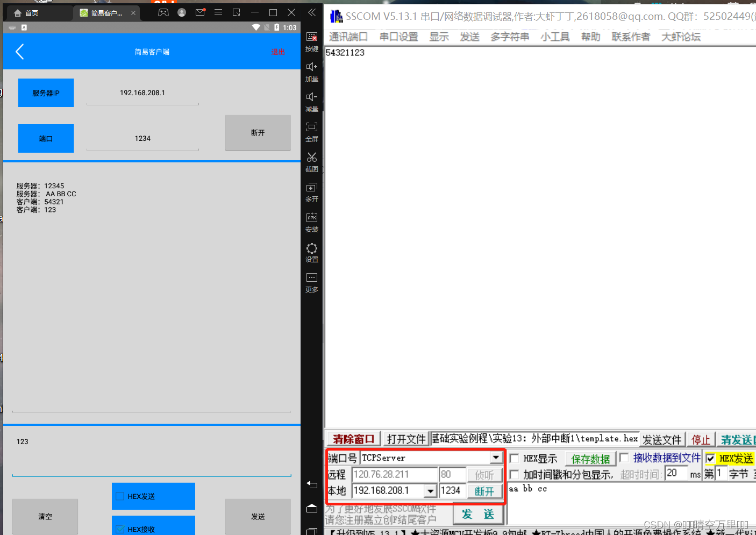This screenshot has width=756, height=535.
Task: Open the 显示 menu
Action: point(439,37)
